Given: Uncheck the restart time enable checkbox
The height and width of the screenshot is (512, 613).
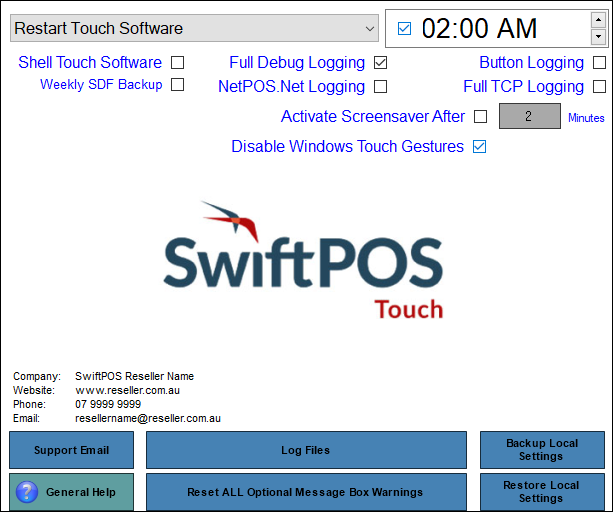Looking at the screenshot, I should [404, 29].
